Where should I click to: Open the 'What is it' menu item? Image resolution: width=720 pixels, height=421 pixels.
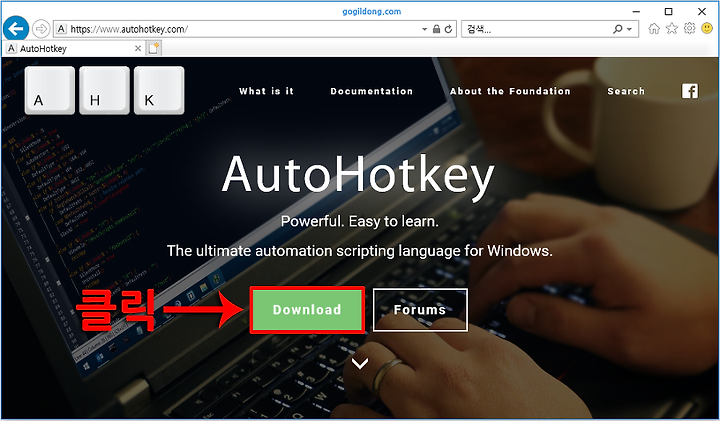266,91
